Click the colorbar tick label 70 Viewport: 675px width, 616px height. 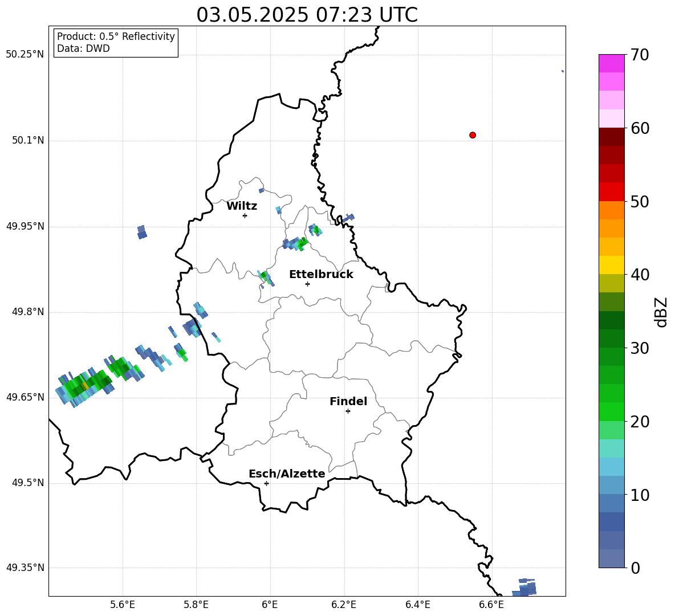coord(640,55)
